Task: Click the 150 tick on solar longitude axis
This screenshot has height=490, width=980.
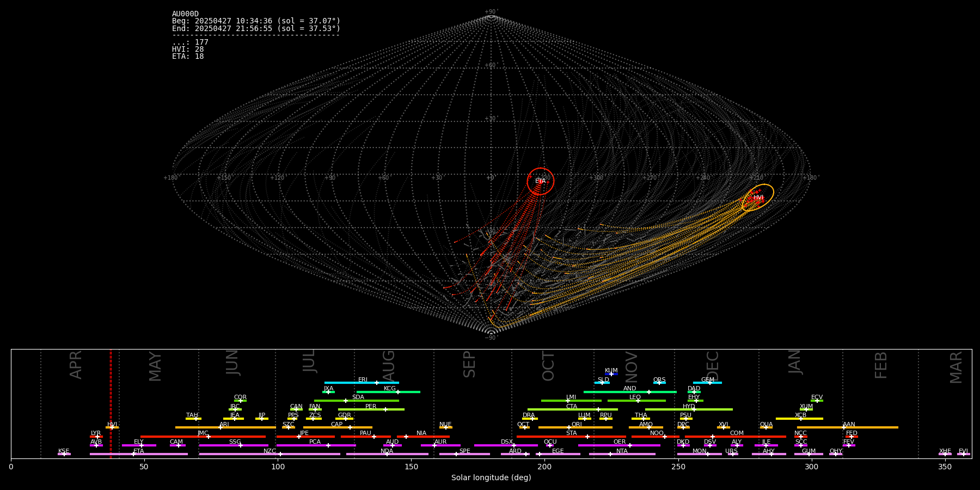Action: 411,467
